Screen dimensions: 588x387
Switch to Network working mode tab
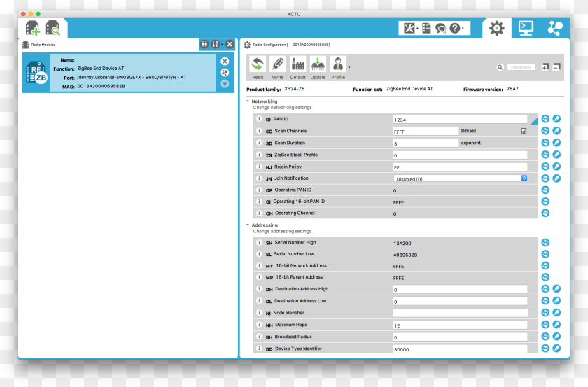click(555, 28)
